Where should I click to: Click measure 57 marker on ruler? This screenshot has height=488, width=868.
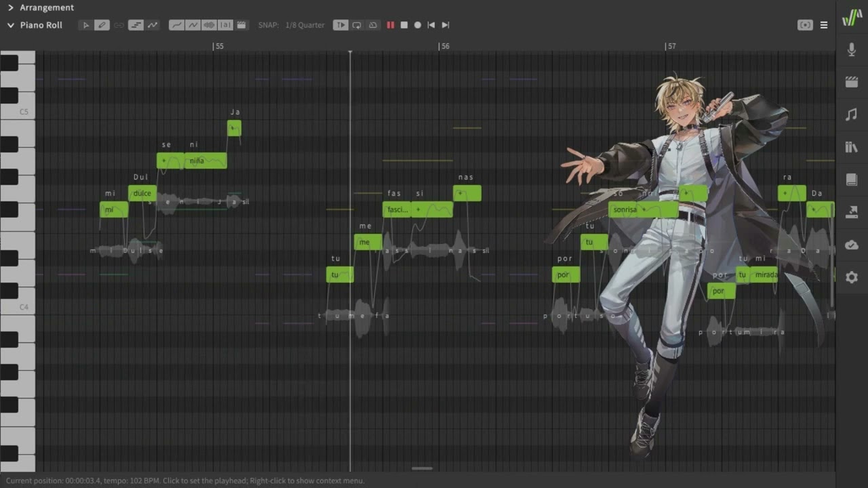[x=671, y=46]
